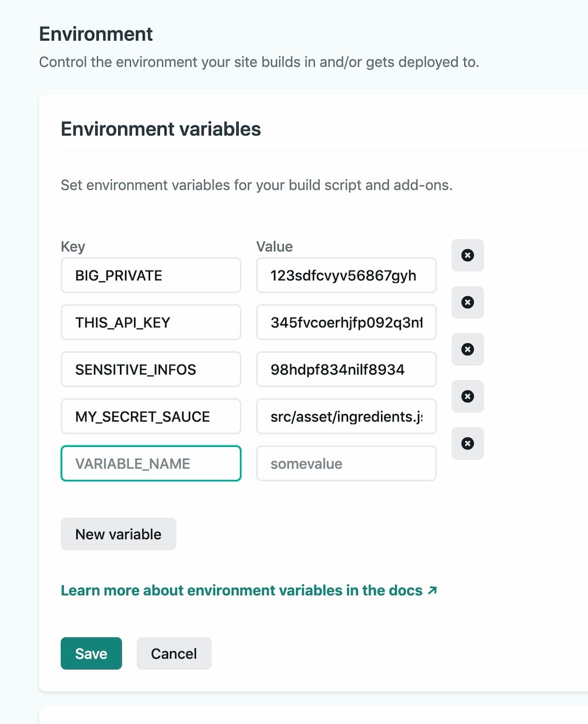Viewport: 588px width, 724px height.
Task: Remove SENSITIVE_INFOS using its X icon
Action: [x=467, y=349]
